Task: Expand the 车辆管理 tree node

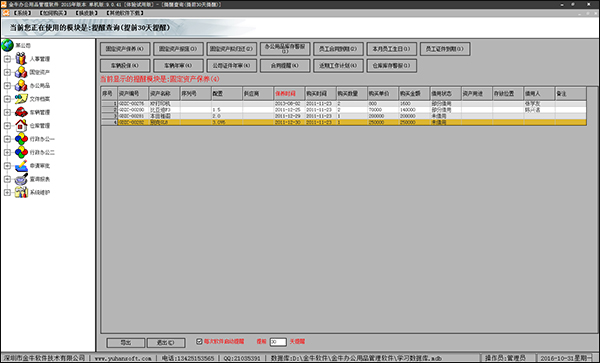Action: click(7, 112)
